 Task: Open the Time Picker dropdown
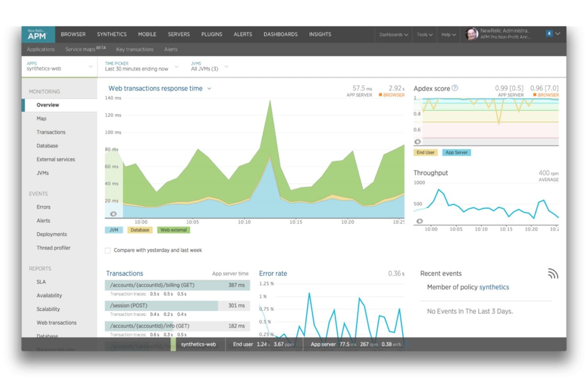tap(141, 66)
